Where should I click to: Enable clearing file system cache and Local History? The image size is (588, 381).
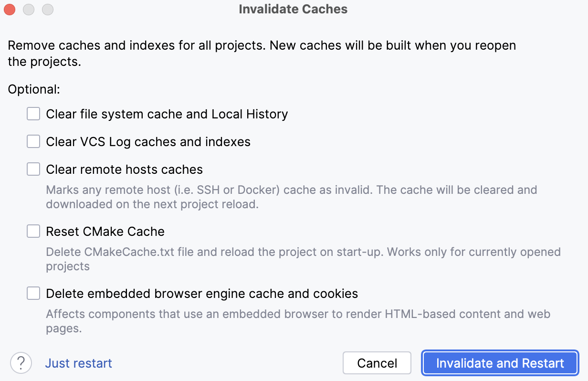[33, 114]
